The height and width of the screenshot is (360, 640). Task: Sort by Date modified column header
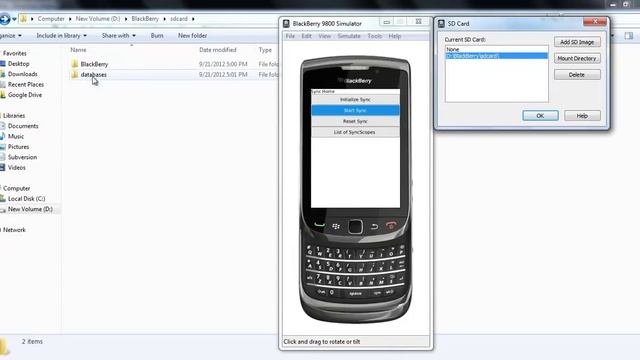[218, 50]
